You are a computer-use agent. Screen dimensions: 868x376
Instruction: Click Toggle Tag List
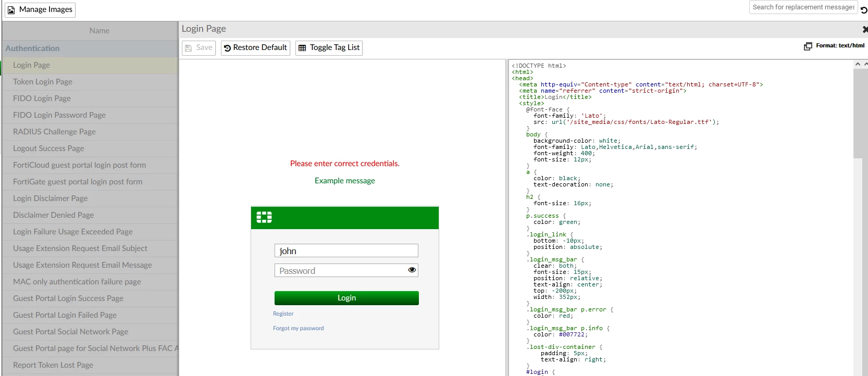point(329,48)
